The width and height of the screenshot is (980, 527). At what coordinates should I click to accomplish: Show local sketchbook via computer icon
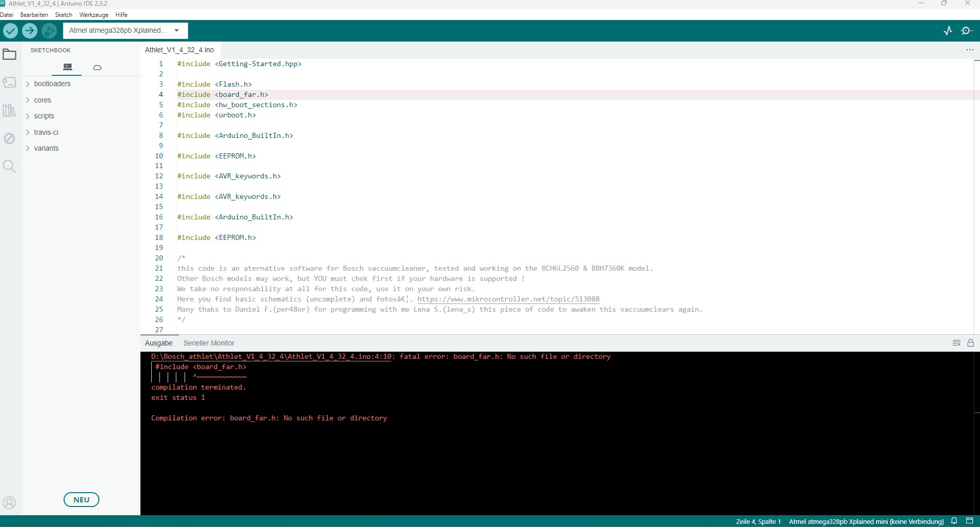coord(67,67)
